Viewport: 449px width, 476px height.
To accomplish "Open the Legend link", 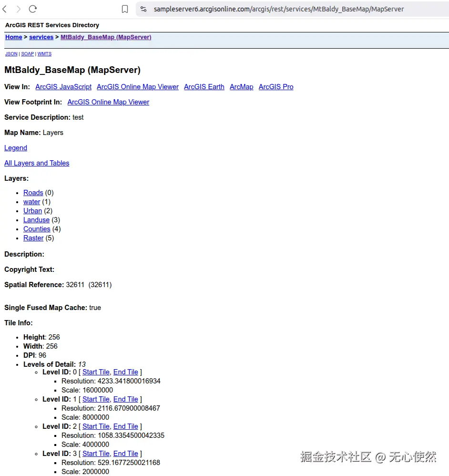I will (x=15, y=148).
